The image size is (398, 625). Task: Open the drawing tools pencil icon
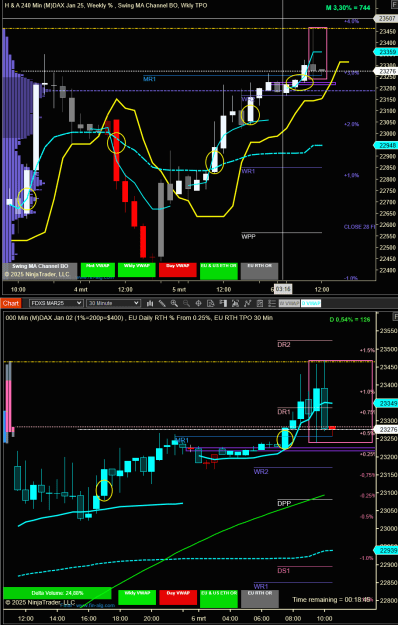pyautogui.click(x=162, y=303)
